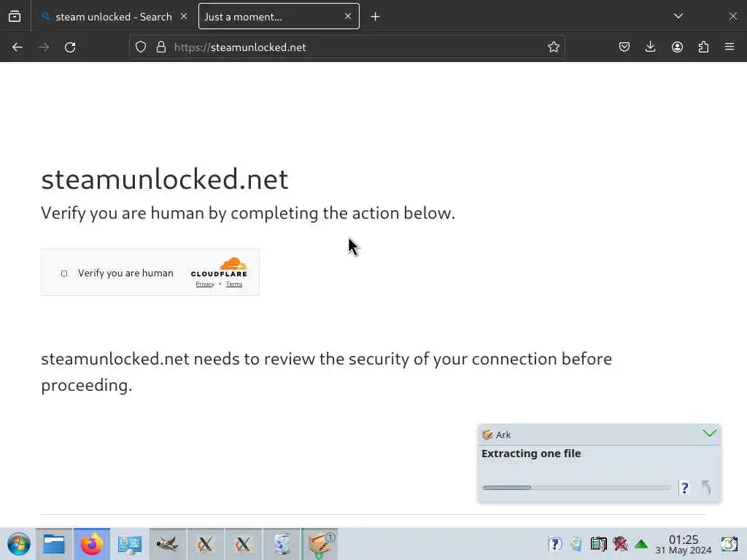Bookmark this page with star icon
The height and width of the screenshot is (560, 747).
tap(554, 47)
